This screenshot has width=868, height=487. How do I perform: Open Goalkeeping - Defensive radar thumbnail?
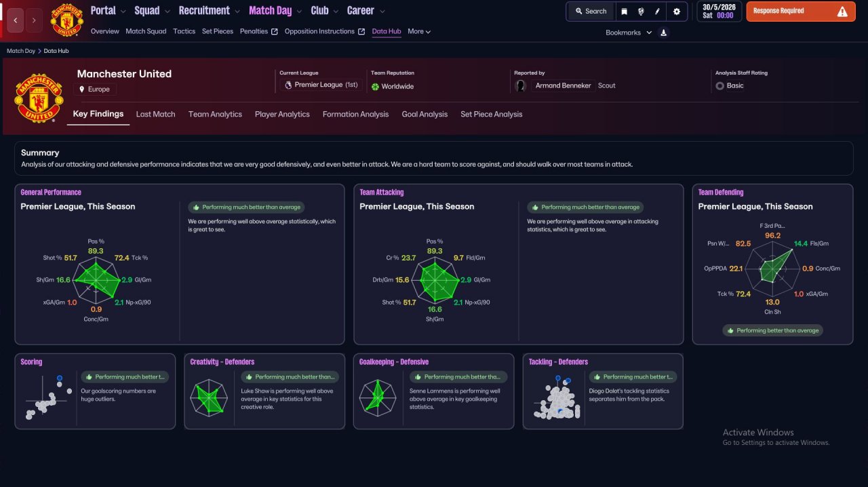(377, 397)
